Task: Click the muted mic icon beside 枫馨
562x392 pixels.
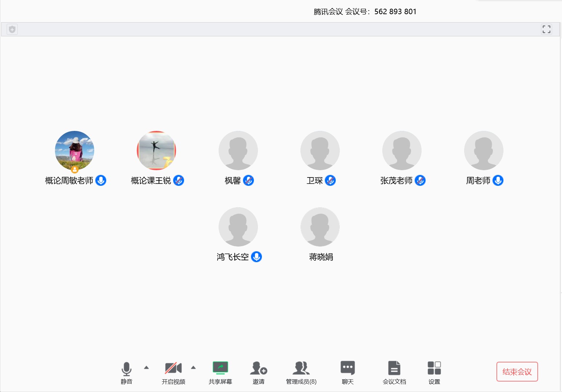Action: (248, 180)
